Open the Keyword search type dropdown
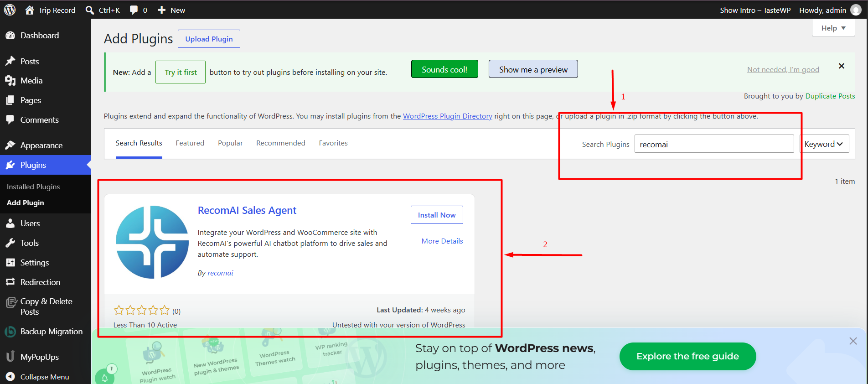This screenshot has height=384, width=868. click(x=824, y=144)
